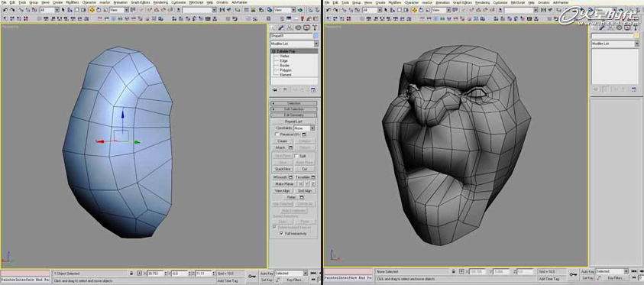644x285 pixels.
Task: Collapse the Edit Geometry rollout
Action: pyautogui.click(x=293, y=115)
